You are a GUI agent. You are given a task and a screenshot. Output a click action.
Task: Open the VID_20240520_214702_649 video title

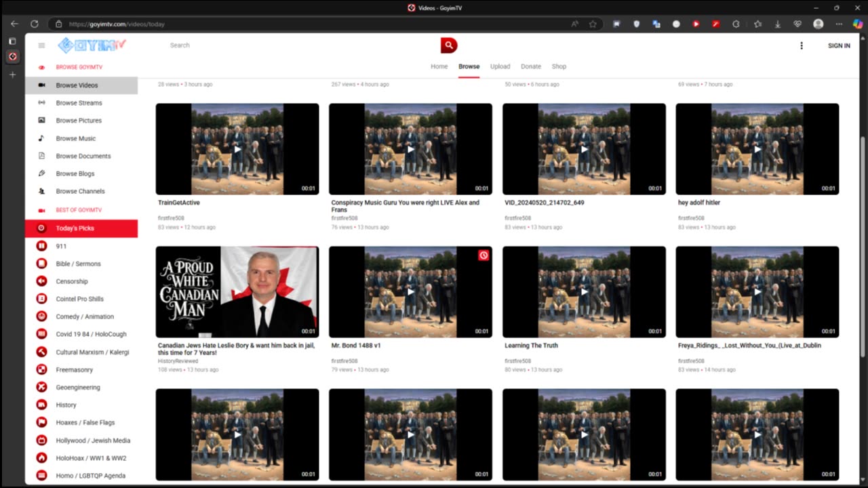[x=545, y=203]
